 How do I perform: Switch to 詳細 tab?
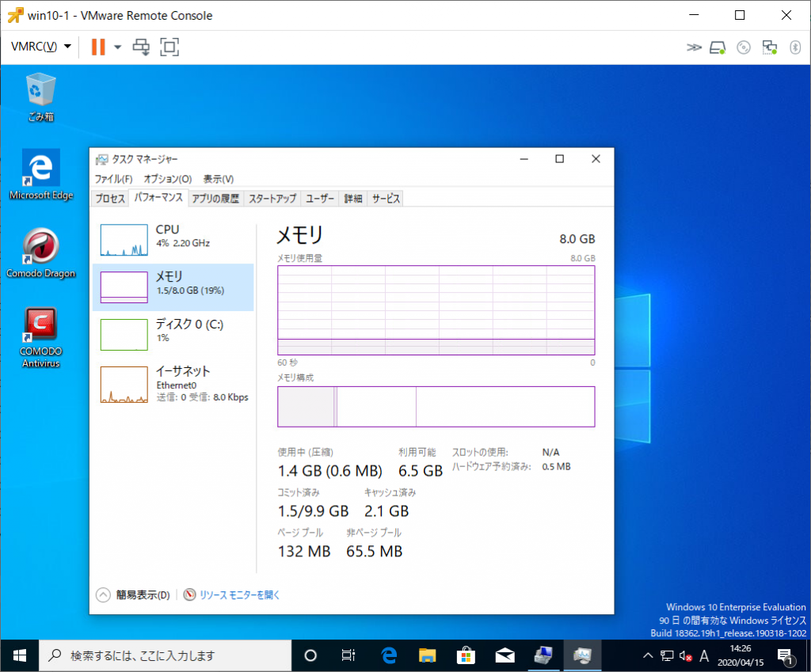coord(352,199)
